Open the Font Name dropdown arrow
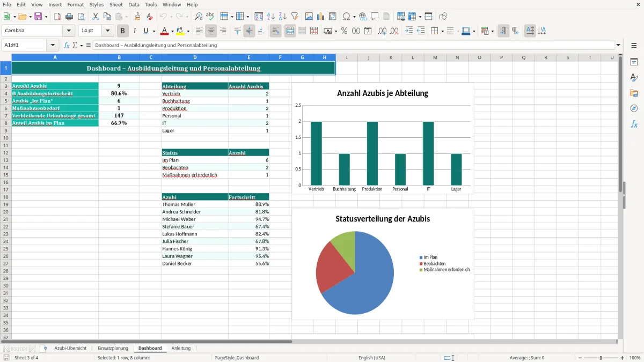This screenshot has width=644, height=362. [x=69, y=31]
